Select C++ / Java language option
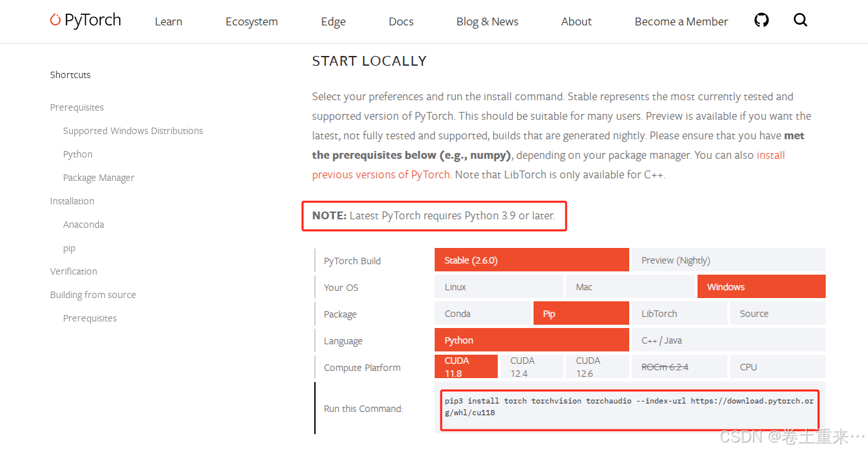This screenshot has height=451, width=868. coord(729,340)
